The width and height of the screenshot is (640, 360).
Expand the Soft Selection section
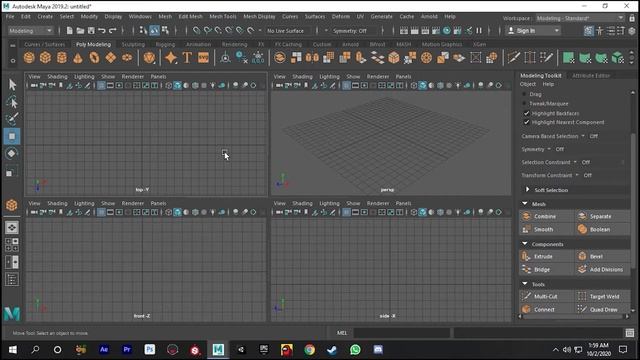coord(527,190)
